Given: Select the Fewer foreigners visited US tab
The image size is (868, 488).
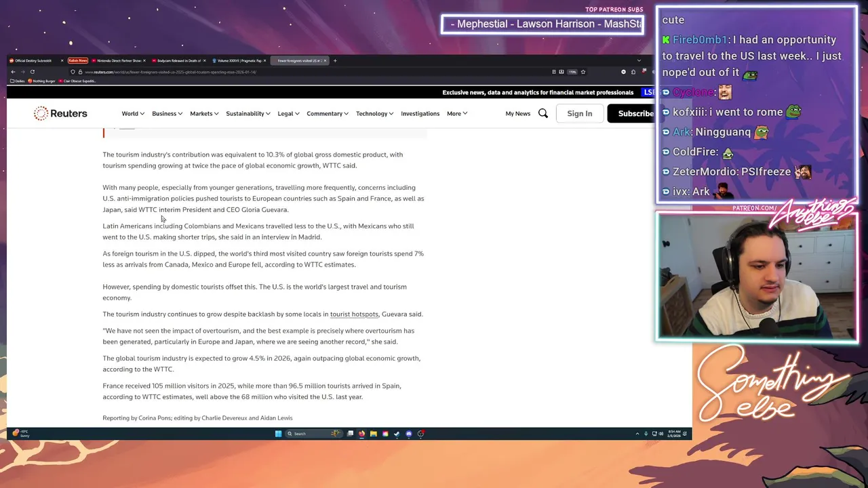Looking at the screenshot, I should (299, 60).
